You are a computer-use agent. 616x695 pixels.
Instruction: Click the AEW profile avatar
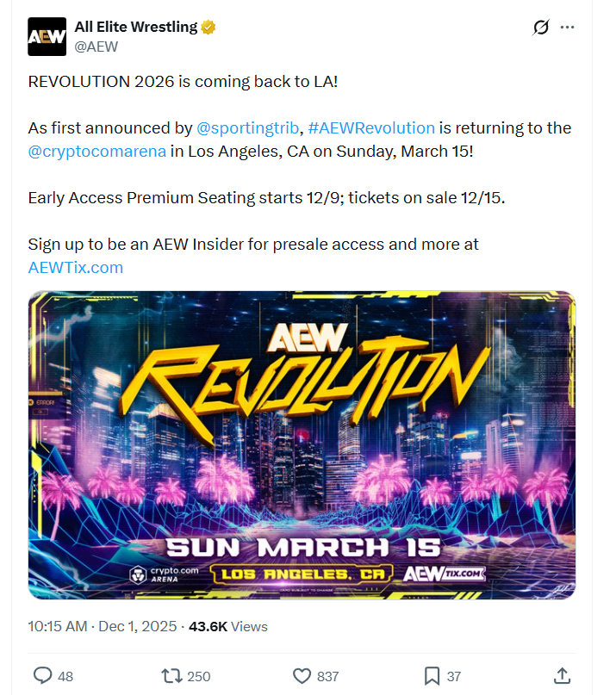coord(47,36)
